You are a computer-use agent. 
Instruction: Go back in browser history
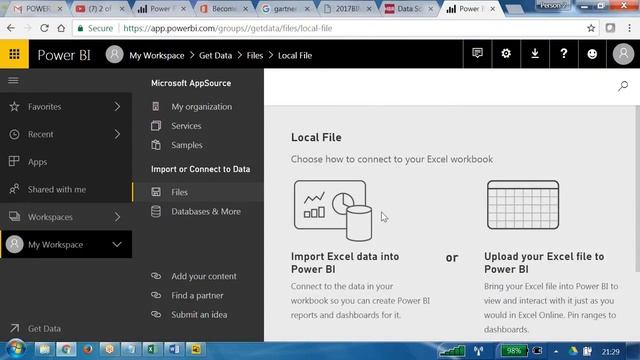tap(11, 28)
